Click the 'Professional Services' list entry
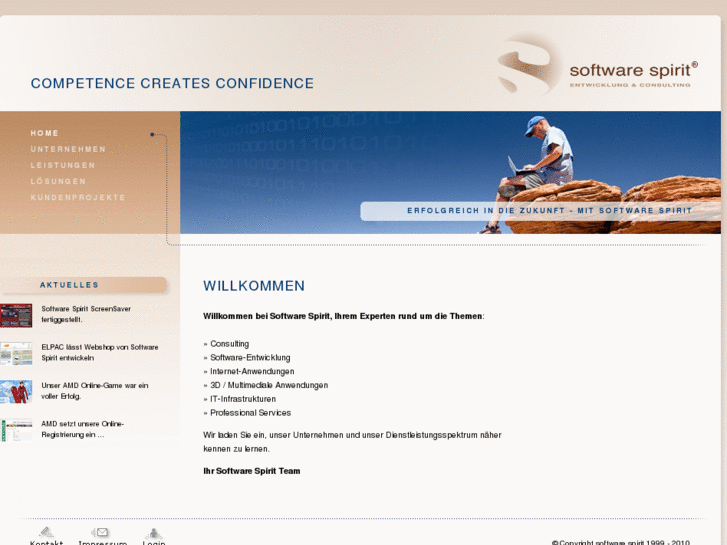The image size is (727, 545). [250, 413]
